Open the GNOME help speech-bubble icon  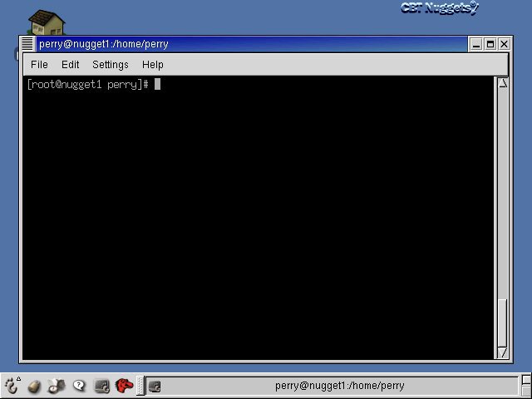(79, 386)
